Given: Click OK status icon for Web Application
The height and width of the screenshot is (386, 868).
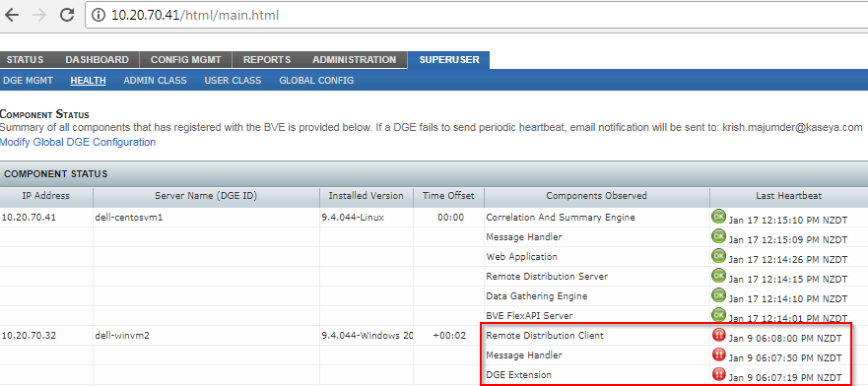Looking at the screenshot, I should tap(718, 255).
